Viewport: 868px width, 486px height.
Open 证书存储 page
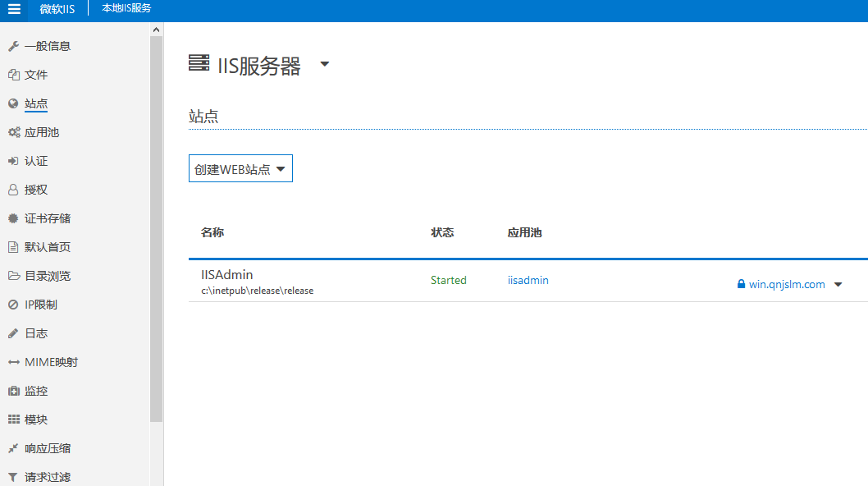(48, 218)
